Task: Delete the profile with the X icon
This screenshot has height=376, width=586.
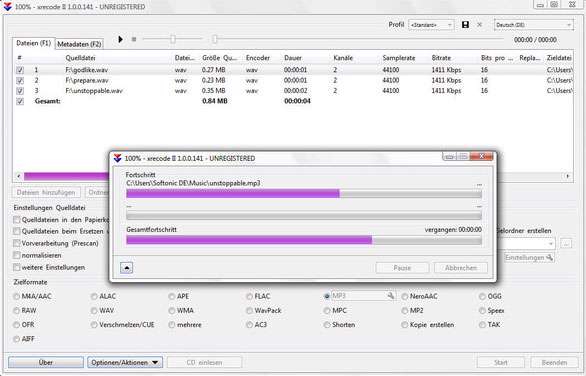Action: coord(479,25)
